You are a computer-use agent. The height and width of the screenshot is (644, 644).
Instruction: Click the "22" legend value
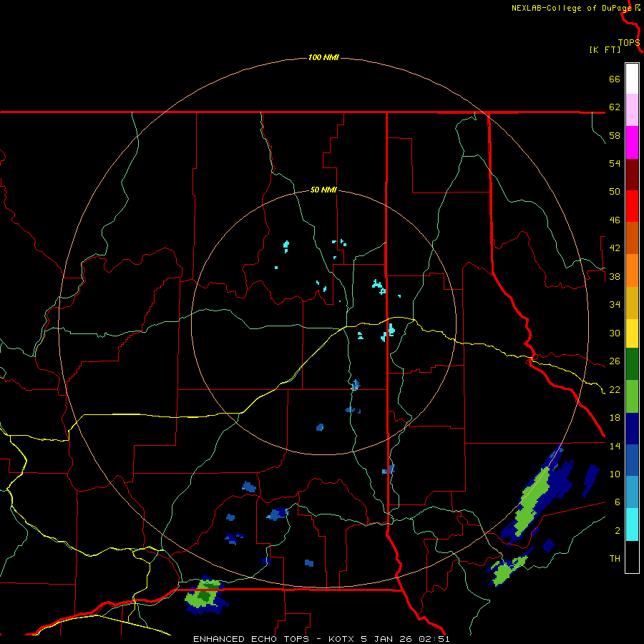click(615, 390)
